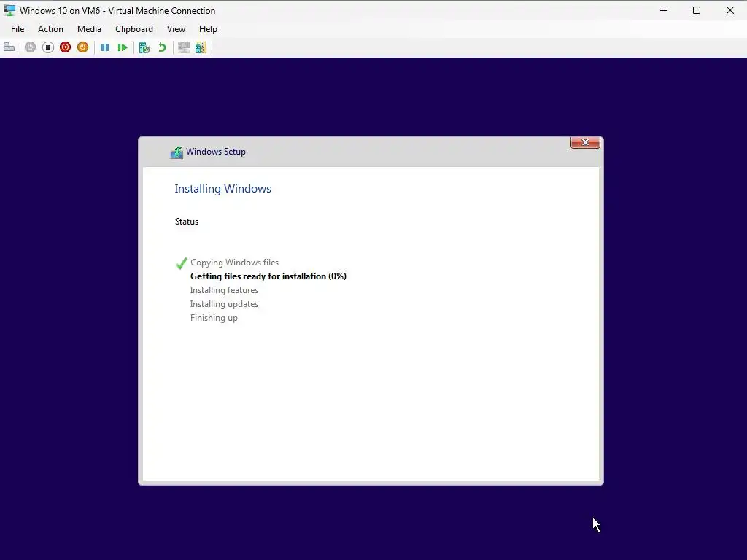Create a checkpoint using toolbar icon

pos(144,47)
